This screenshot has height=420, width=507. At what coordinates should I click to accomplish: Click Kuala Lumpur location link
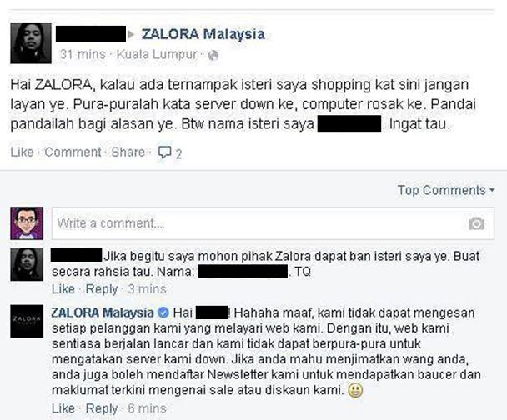[x=157, y=54]
